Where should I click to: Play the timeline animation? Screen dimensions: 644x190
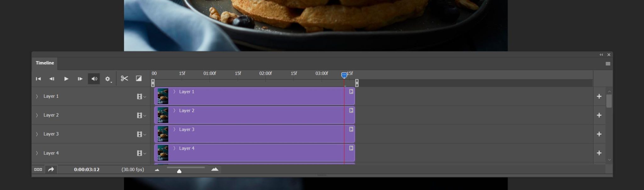[x=66, y=79]
